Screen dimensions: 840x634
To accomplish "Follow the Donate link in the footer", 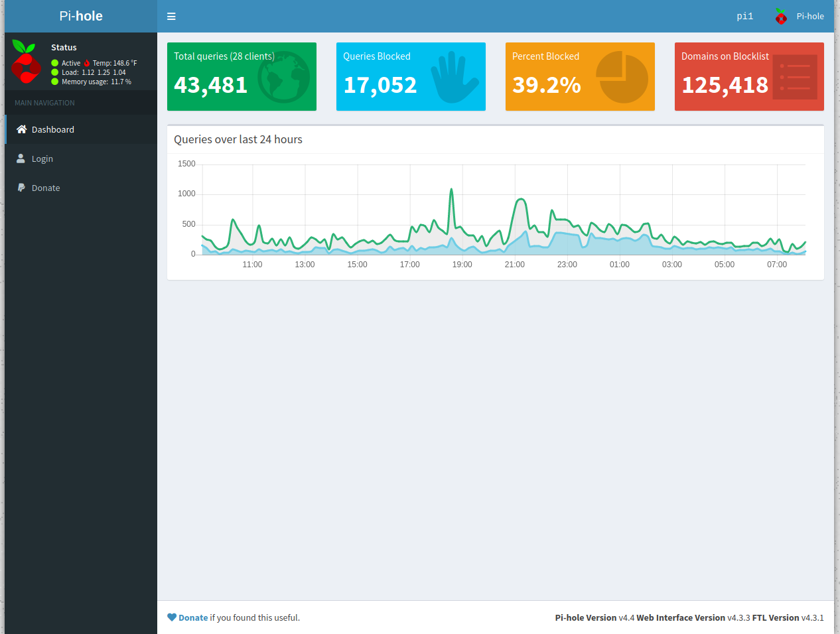I will pos(193,617).
